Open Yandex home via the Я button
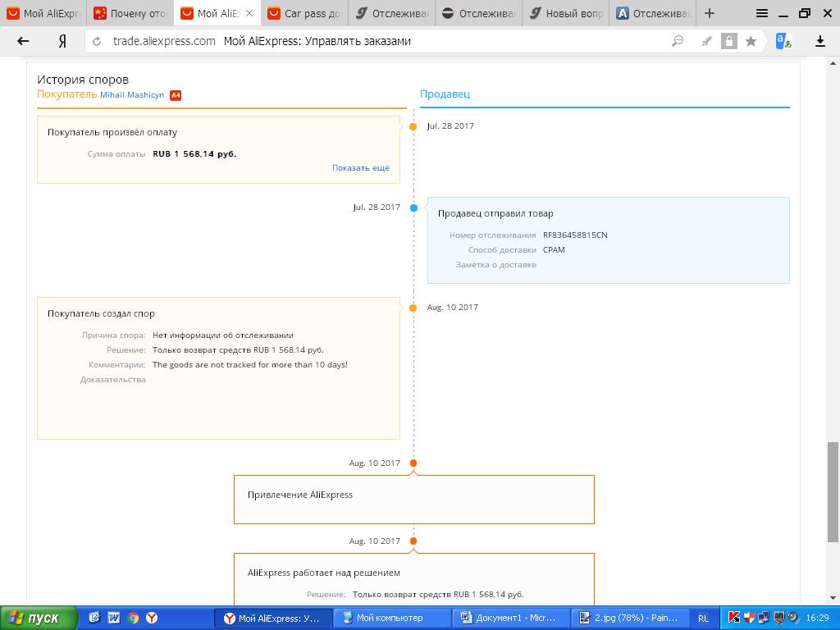Image resolution: width=840 pixels, height=630 pixels. pos(62,41)
